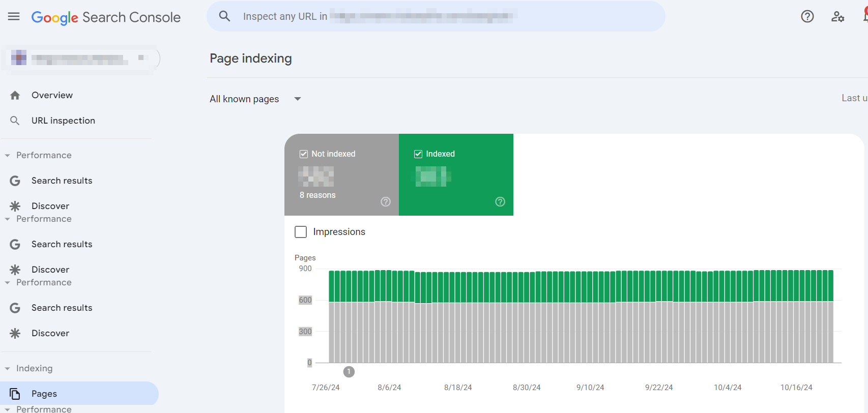Image resolution: width=868 pixels, height=413 pixels.
Task: Open the All known pages dropdown
Action: (255, 99)
